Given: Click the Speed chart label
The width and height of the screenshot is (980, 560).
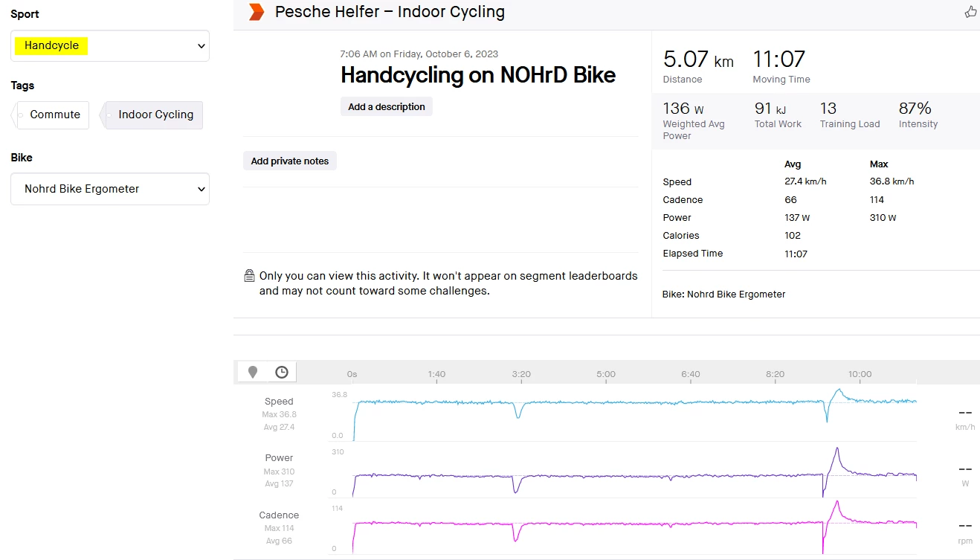Looking at the screenshot, I should [279, 402].
